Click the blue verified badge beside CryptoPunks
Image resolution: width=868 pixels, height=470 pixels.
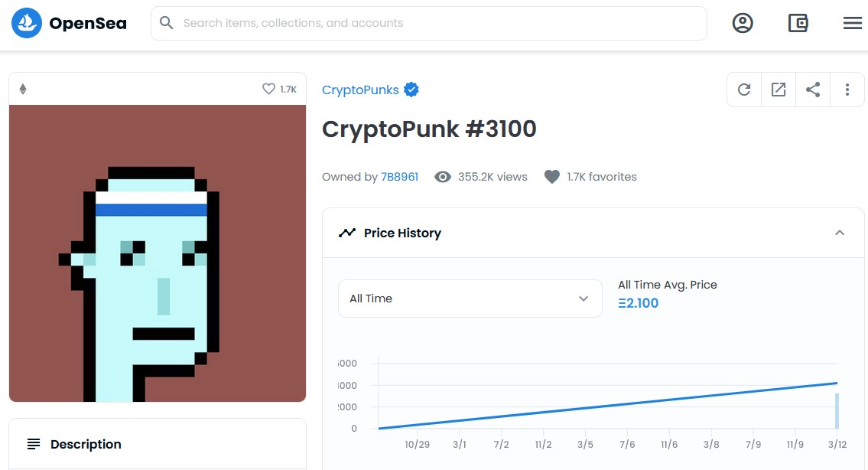[411, 90]
